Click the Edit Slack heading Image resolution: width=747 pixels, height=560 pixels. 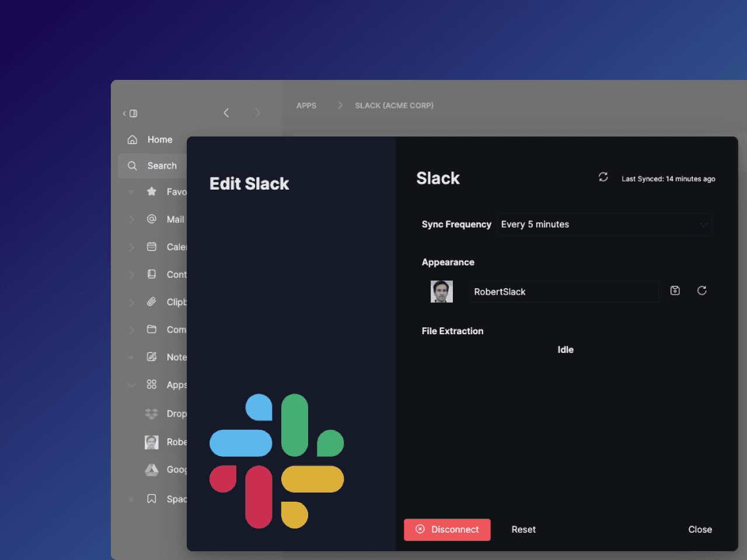249,184
